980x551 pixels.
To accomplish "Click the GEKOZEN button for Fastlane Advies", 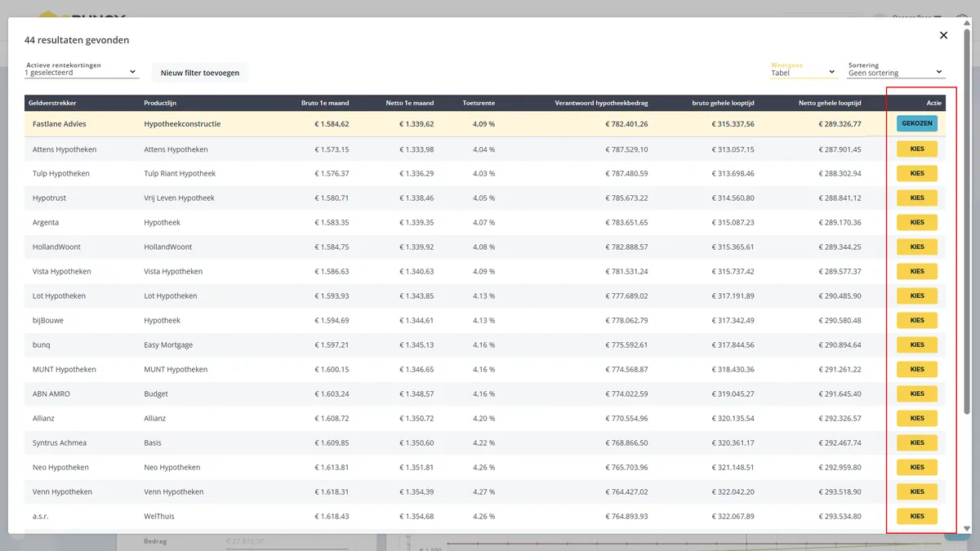I will [x=917, y=124].
